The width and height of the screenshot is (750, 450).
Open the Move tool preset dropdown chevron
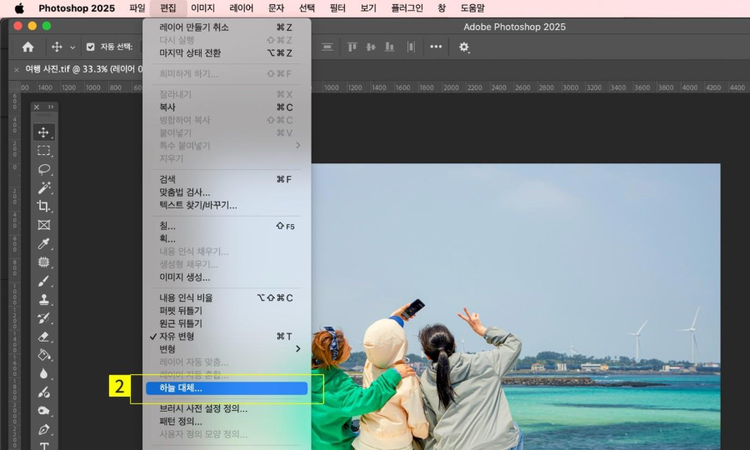pyautogui.click(x=73, y=47)
